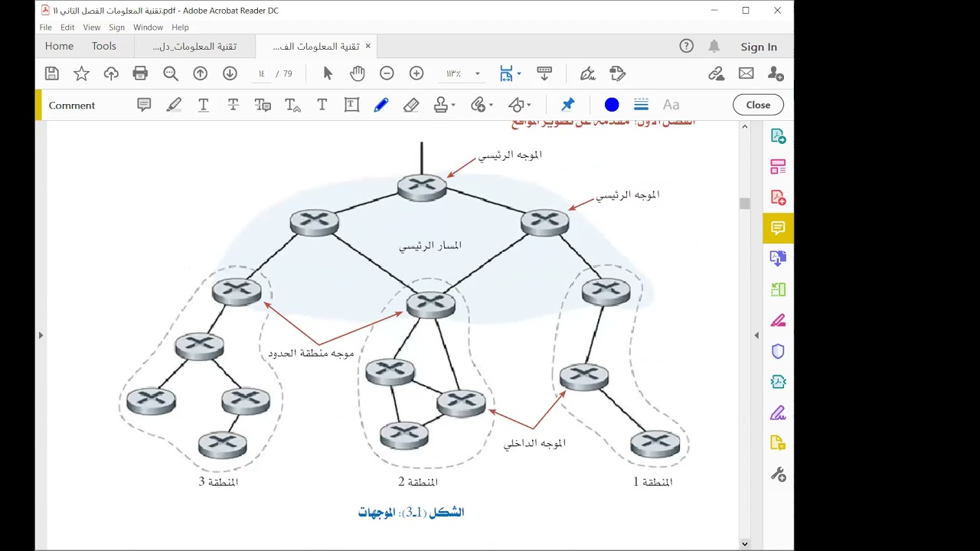Open the Sign menu
980x551 pixels.
[116, 28]
